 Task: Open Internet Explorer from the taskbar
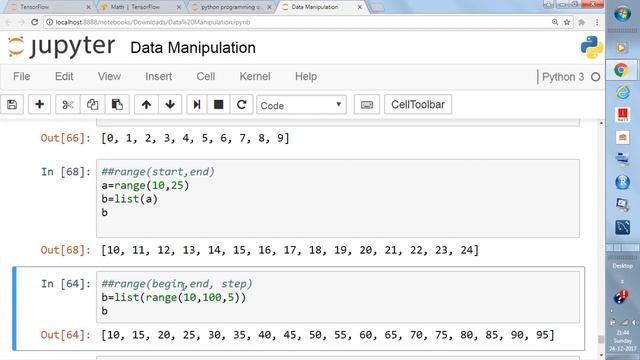coord(622,93)
